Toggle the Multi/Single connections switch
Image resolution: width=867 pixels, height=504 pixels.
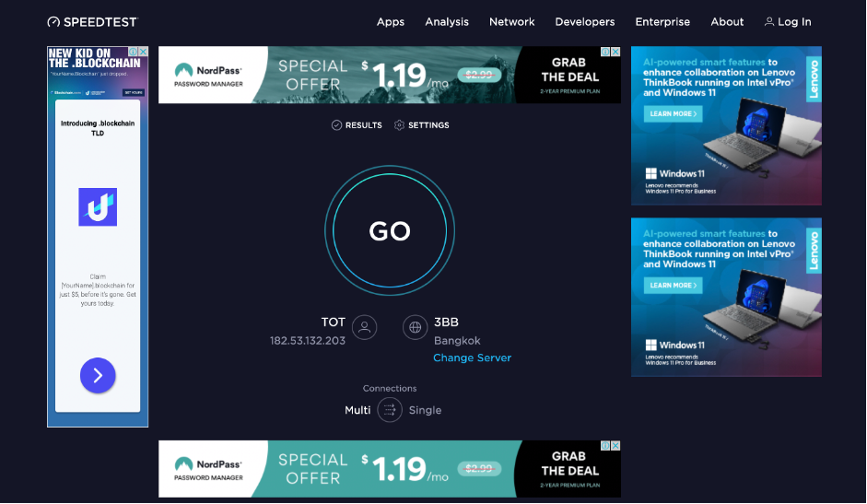[x=390, y=410]
